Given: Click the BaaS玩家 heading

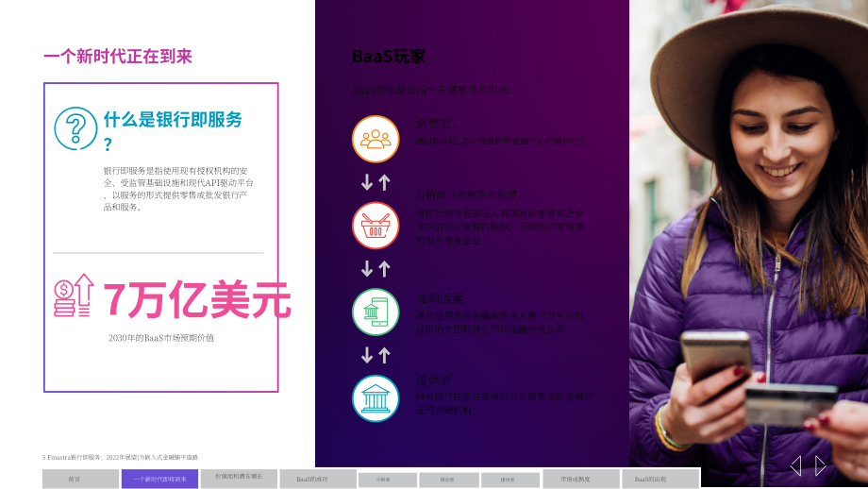Looking at the screenshot, I should coord(389,56).
